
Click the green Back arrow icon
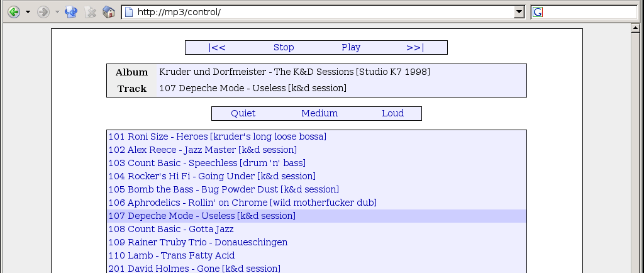(14, 12)
